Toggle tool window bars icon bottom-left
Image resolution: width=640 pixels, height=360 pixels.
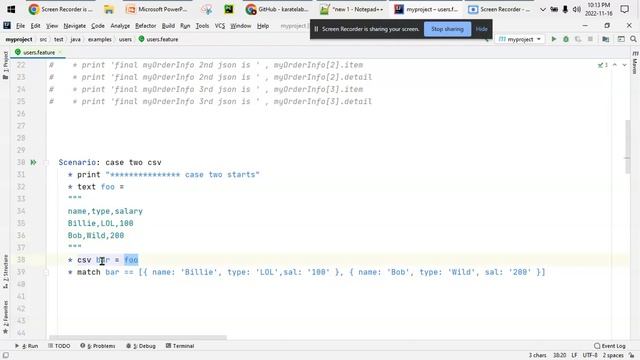point(6,355)
